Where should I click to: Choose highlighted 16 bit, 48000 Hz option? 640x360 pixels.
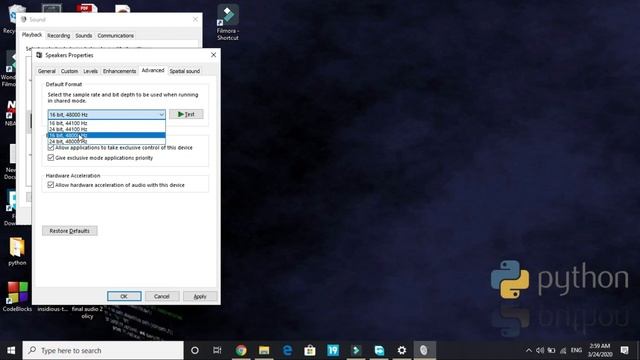(x=107, y=135)
